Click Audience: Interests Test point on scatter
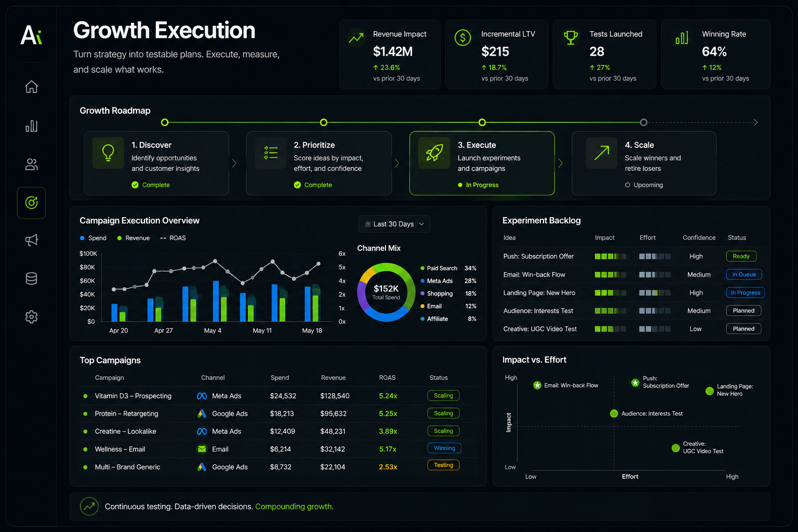The image size is (798, 532). pyautogui.click(x=614, y=414)
